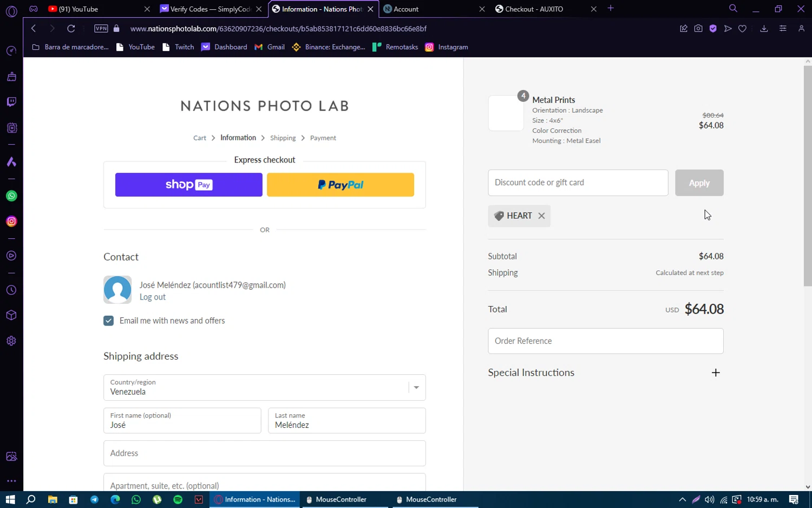The height and width of the screenshot is (508, 812).
Task: Open the Opera GX main menu icon
Action: pyautogui.click(x=11, y=11)
